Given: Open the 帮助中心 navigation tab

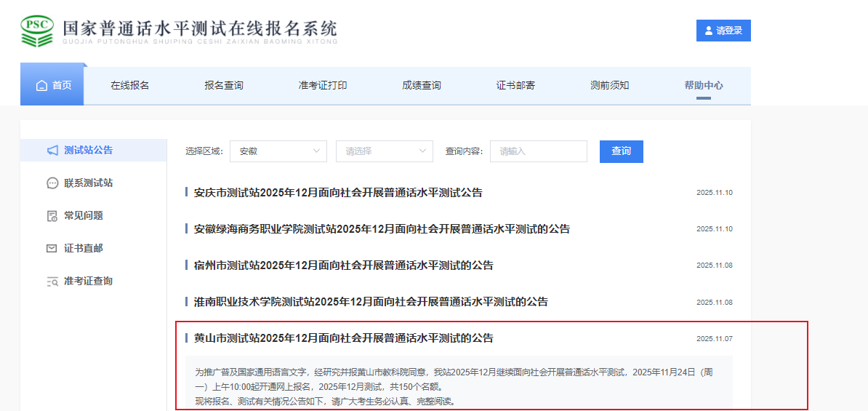Looking at the screenshot, I should click(x=703, y=85).
